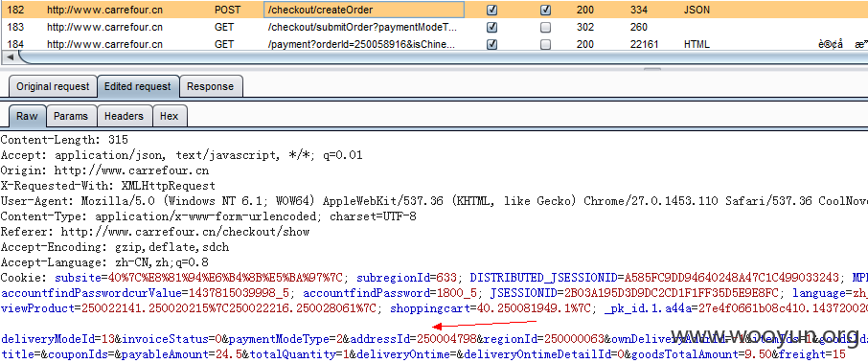The height and width of the screenshot is (363, 868).
Task: Switch to the Params view tab
Action: tap(71, 116)
